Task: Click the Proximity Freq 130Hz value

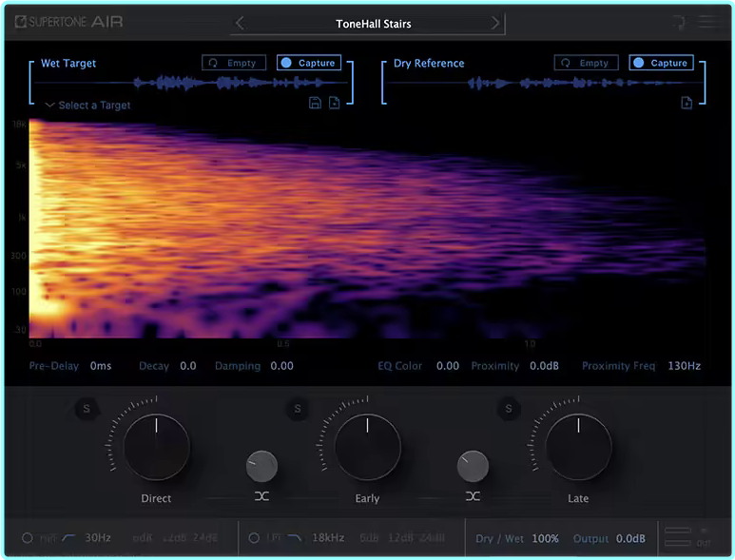Action: click(684, 366)
